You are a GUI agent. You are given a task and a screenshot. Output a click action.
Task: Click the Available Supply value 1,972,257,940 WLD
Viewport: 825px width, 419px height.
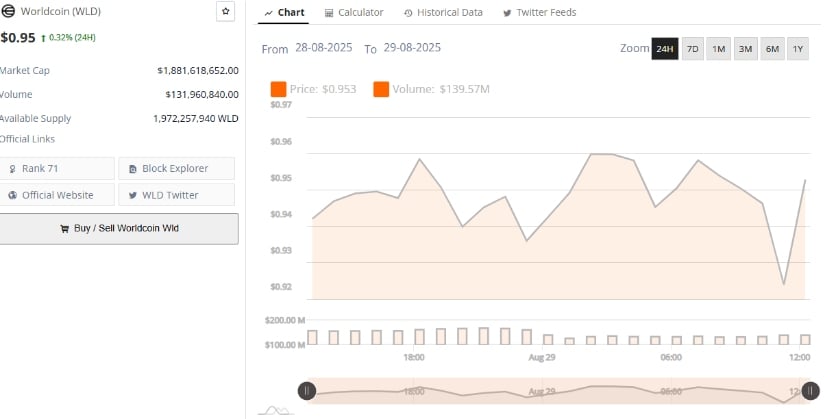(196, 118)
